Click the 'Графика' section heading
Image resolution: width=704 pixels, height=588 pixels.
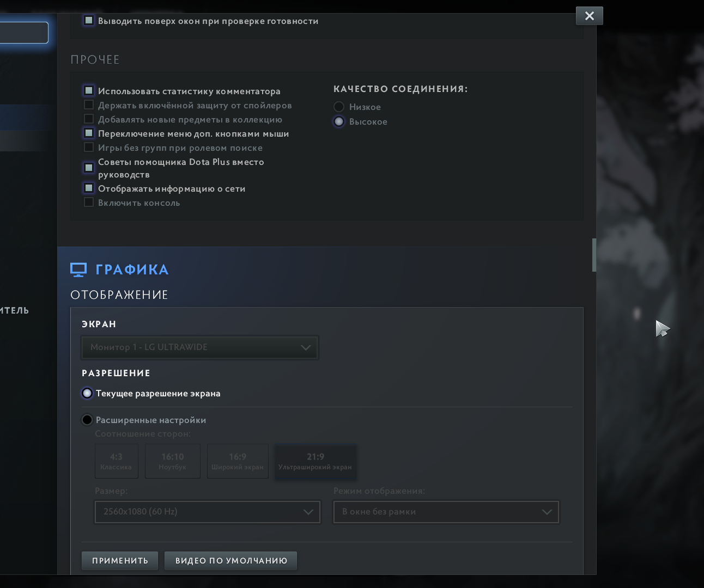(132, 269)
